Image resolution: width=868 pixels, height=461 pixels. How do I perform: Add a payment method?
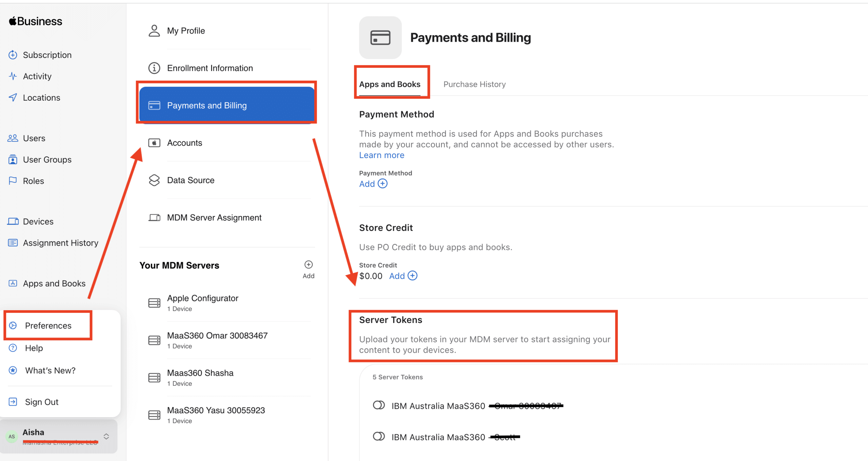point(373,184)
